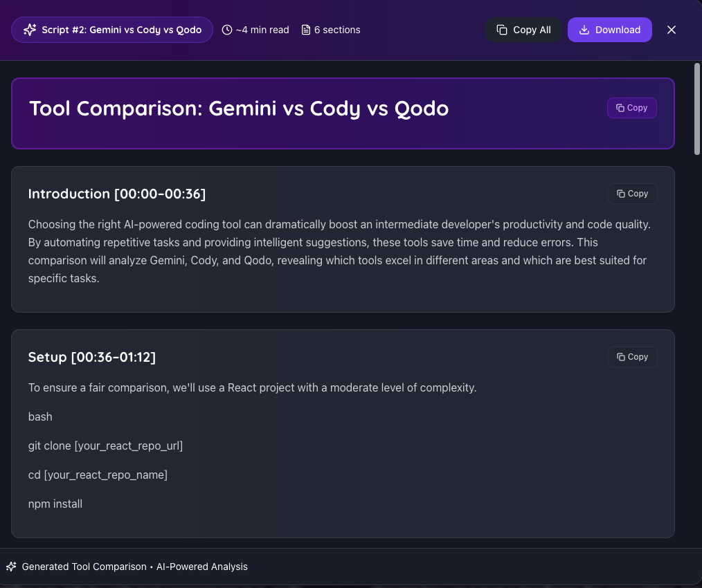Screen dimensions: 702x588
Task: Download the generated script
Action: pyautogui.click(x=609, y=30)
